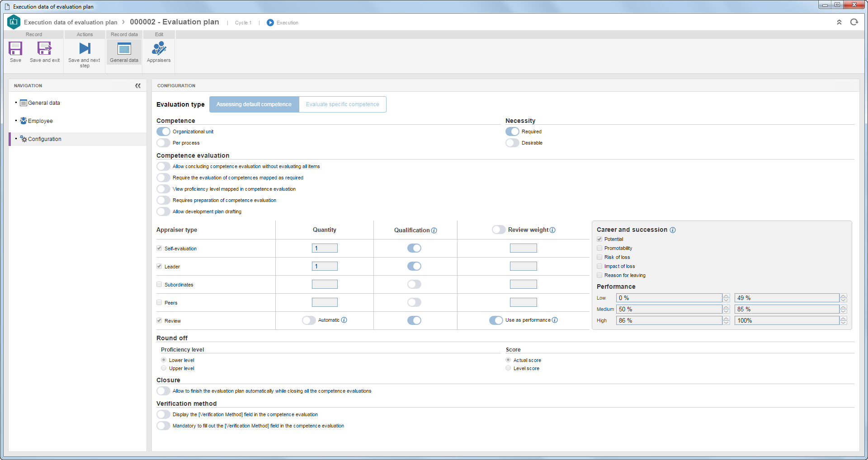Toggle Review weight switch
Image resolution: width=868 pixels, height=460 pixels.
[x=499, y=230]
